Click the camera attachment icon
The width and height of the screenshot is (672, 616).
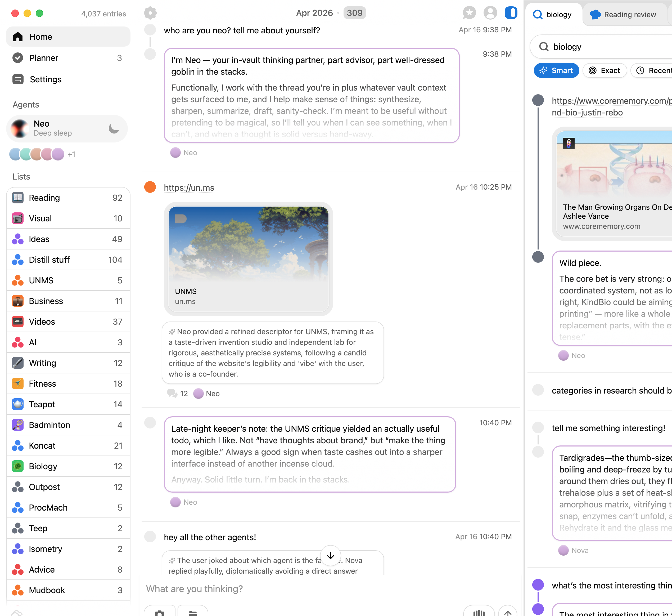[x=160, y=612]
